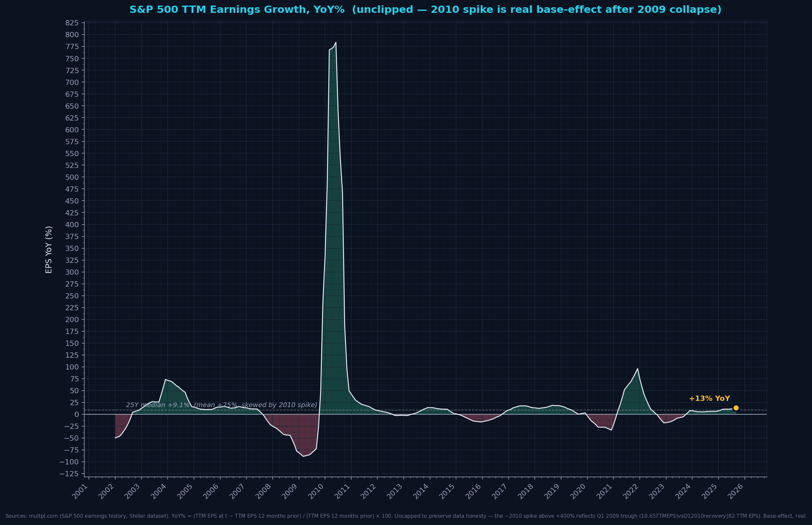Click the +13% YoY annotation label
This screenshot has height=525, width=812.
tap(710, 399)
